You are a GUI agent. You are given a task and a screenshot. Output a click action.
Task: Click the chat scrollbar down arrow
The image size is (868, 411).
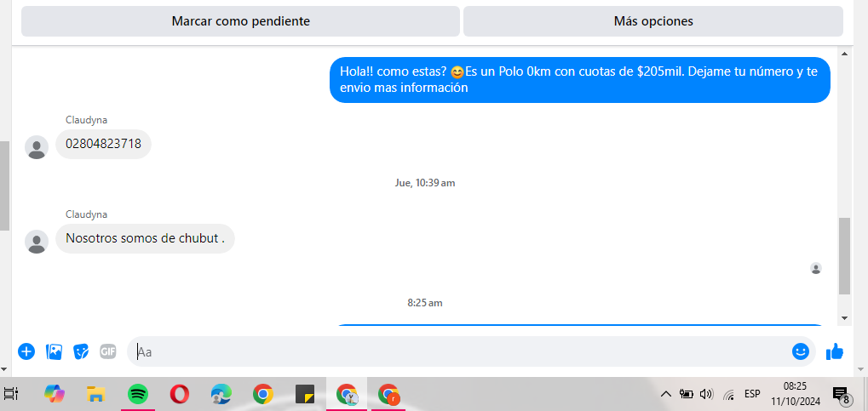coord(844,318)
